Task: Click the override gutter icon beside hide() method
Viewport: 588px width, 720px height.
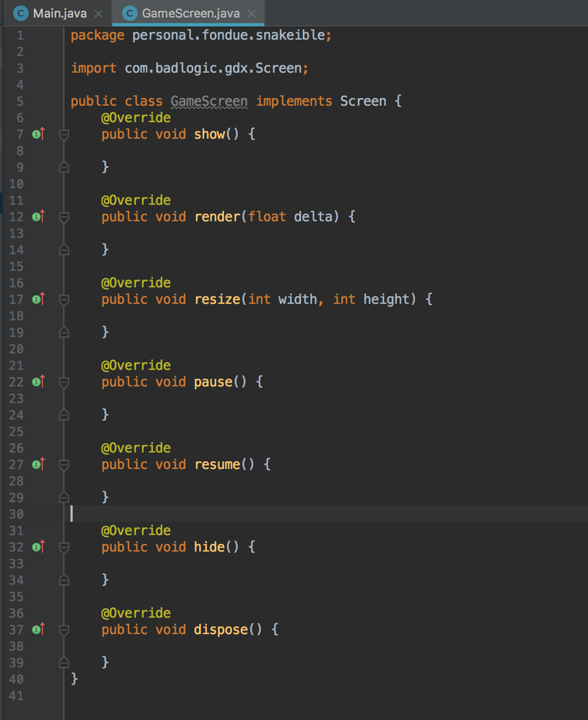Action: [37, 547]
